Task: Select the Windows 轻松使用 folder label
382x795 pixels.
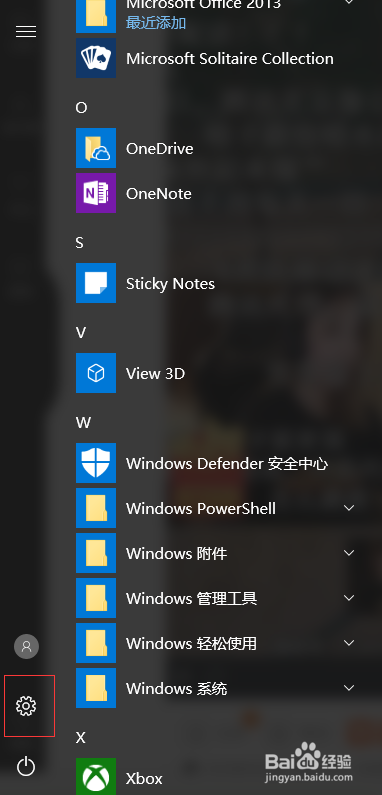Action: click(191, 643)
